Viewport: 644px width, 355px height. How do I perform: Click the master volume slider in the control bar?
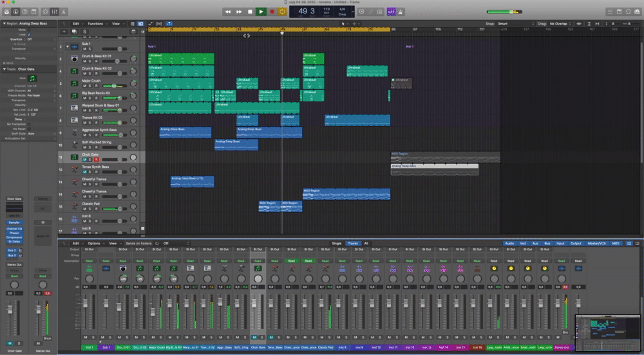coord(512,12)
